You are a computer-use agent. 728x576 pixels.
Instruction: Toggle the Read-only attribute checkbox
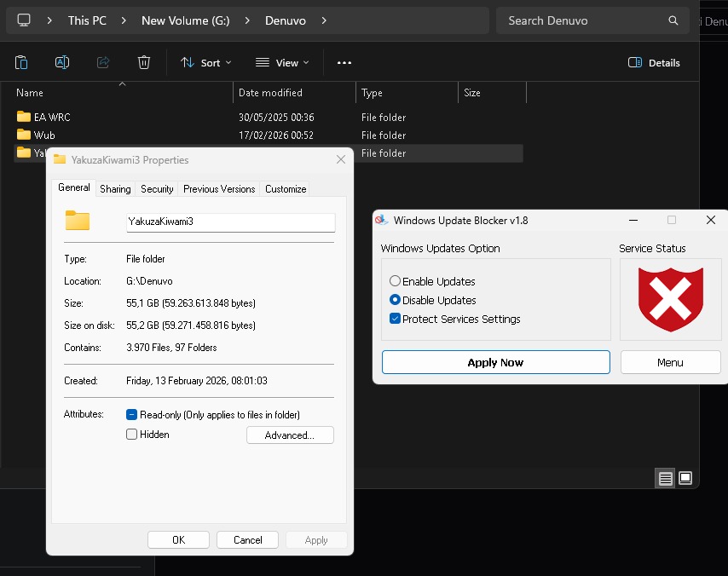click(132, 415)
